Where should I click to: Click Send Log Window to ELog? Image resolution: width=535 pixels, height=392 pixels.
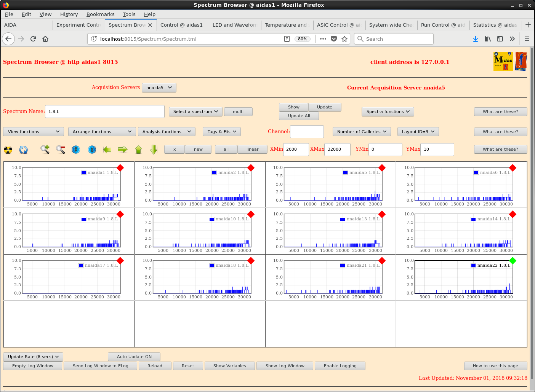tap(101, 366)
